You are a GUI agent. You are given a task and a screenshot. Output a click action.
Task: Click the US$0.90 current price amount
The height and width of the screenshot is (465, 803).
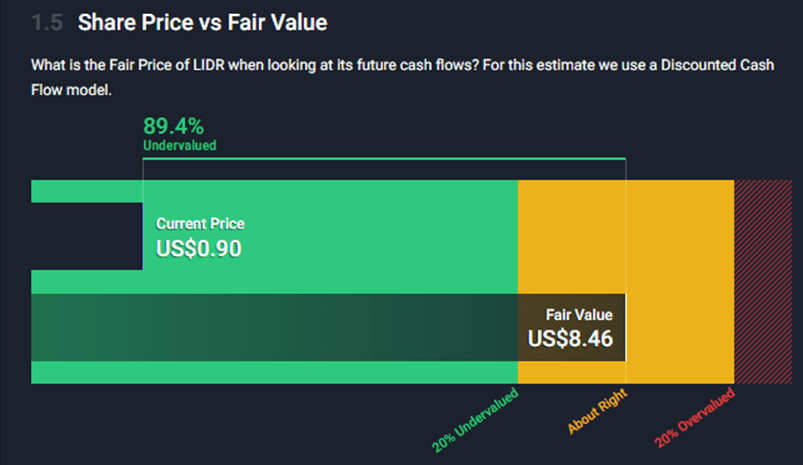click(x=199, y=249)
